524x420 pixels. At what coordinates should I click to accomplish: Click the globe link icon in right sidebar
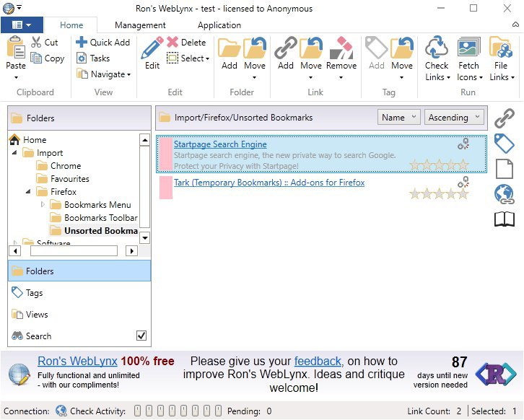(505, 194)
